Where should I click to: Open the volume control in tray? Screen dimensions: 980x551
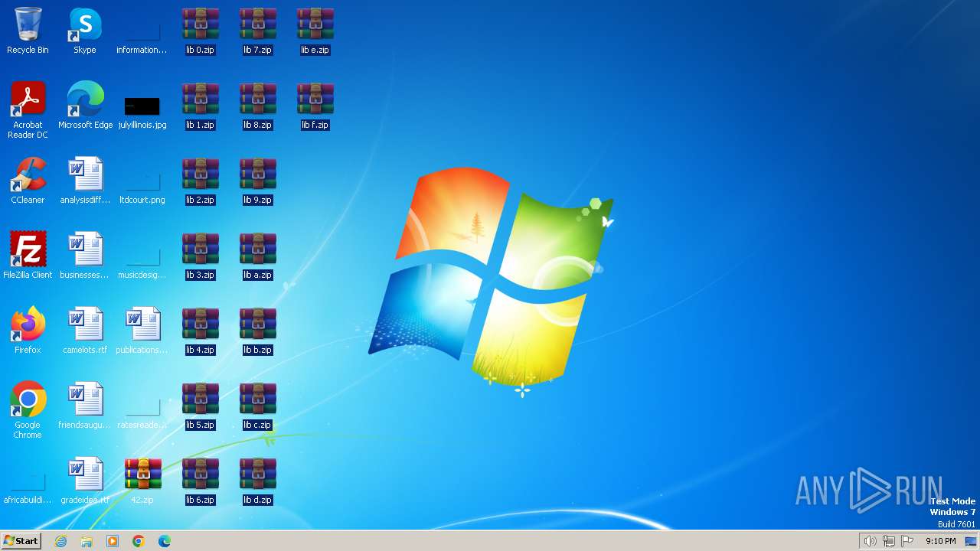click(x=871, y=541)
